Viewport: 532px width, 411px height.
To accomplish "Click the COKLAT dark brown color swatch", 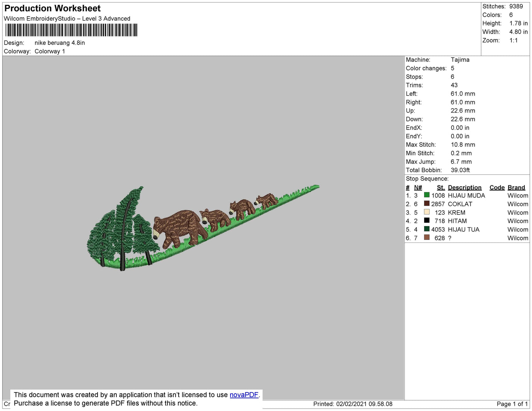I will [427, 203].
